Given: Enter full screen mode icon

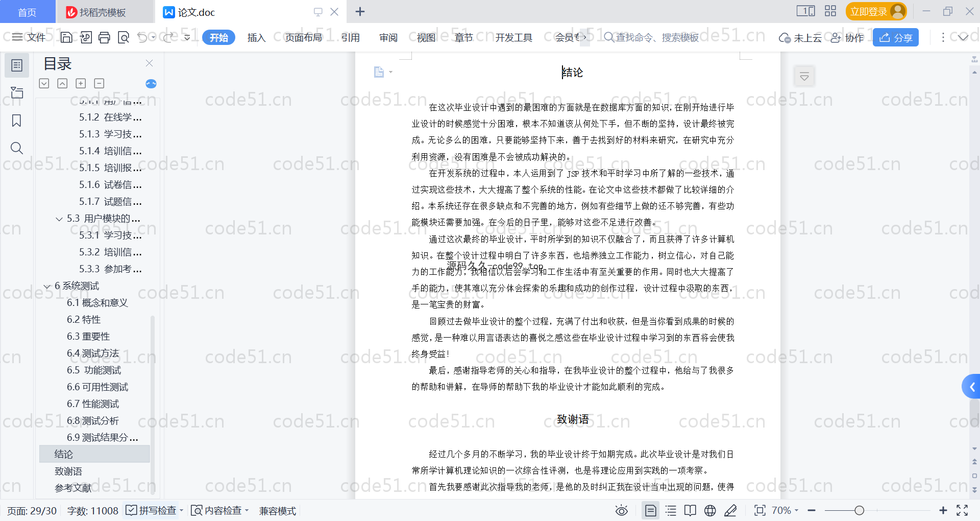Looking at the screenshot, I should [962, 510].
